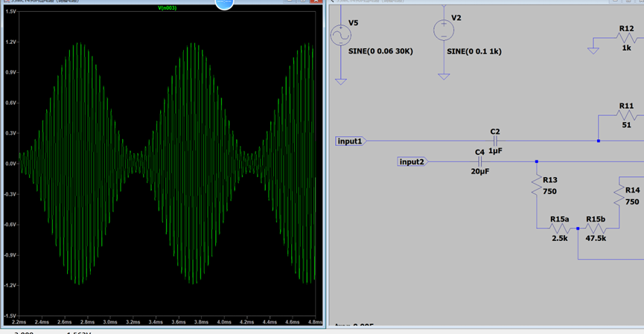Click the 20µF value of C4
The height and width of the screenshot is (334, 644).
point(479,172)
